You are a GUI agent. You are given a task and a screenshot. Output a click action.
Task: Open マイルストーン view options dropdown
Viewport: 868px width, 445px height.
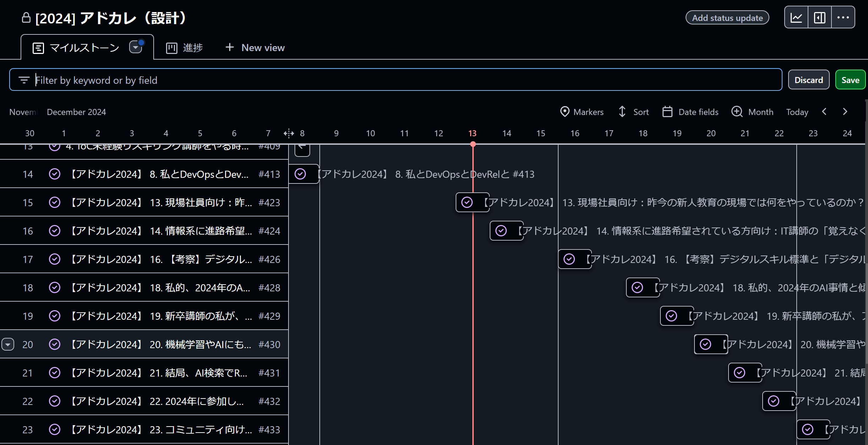point(136,47)
